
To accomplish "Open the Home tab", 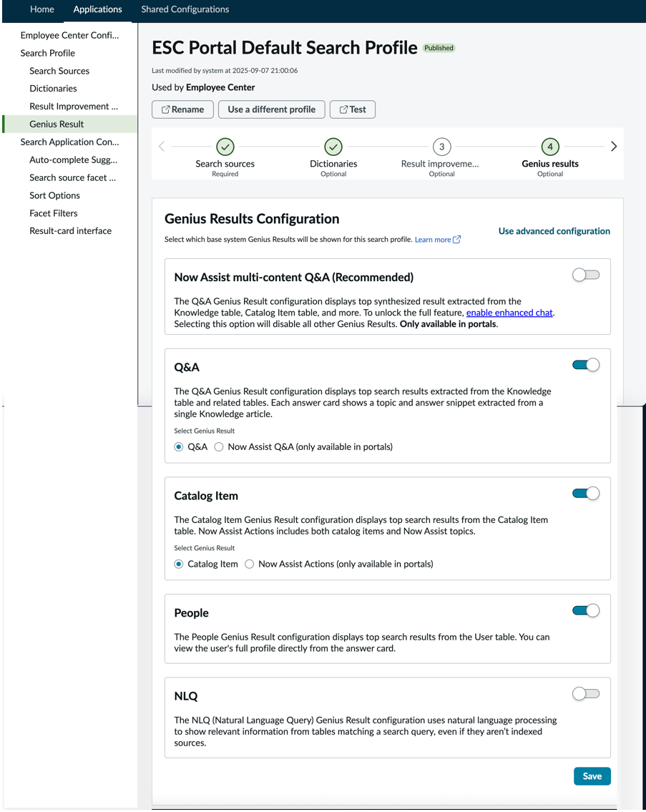I will pos(42,9).
